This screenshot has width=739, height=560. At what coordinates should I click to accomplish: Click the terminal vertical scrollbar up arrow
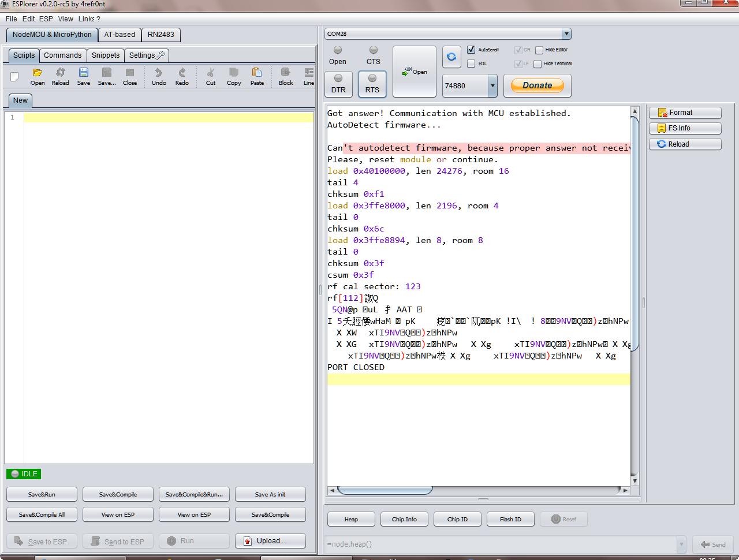[x=635, y=111]
